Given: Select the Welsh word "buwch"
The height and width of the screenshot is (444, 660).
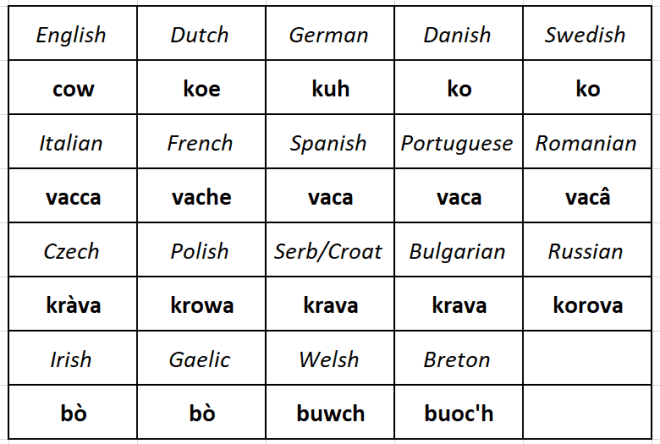Looking at the screenshot, I should click(330, 413).
